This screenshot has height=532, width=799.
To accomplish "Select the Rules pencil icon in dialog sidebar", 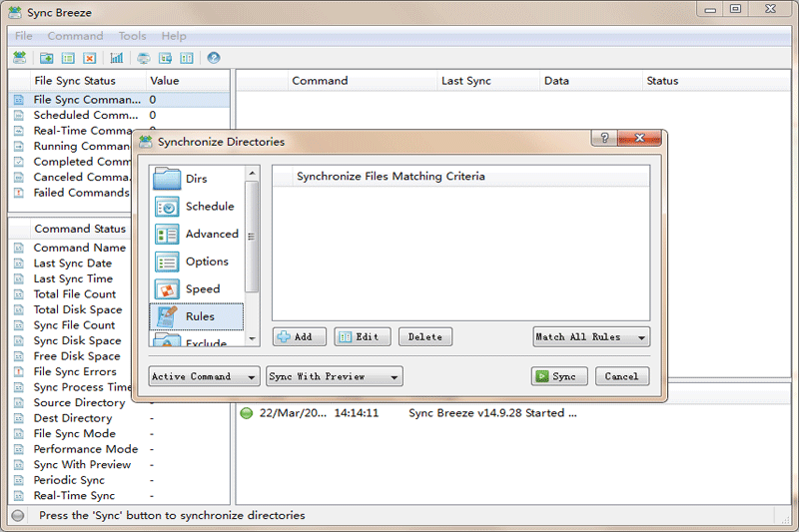I will pyautogui.click(x=167, y=316).
